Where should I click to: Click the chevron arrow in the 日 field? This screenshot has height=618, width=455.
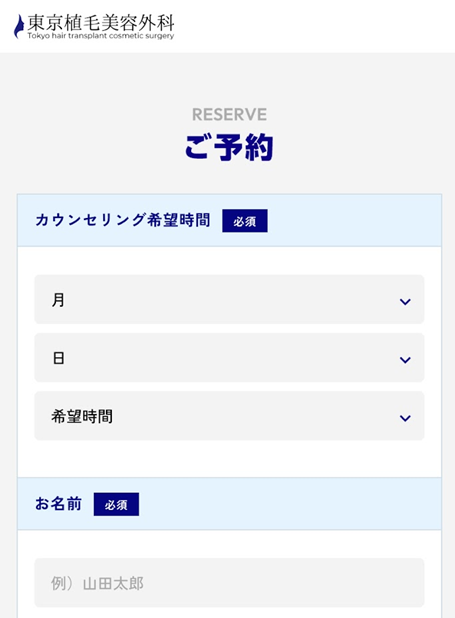[405, 360]
